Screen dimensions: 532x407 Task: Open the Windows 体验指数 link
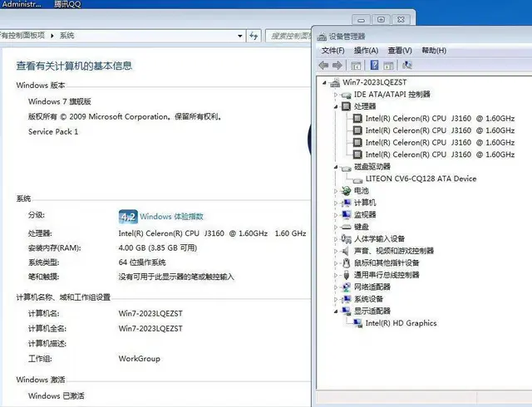pos(171,217)
